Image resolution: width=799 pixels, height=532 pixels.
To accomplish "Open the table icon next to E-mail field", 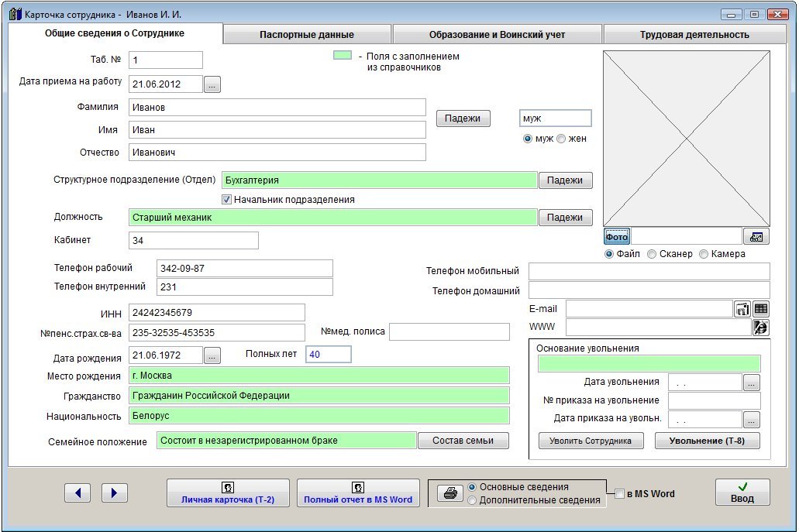I will click(761, 309).
